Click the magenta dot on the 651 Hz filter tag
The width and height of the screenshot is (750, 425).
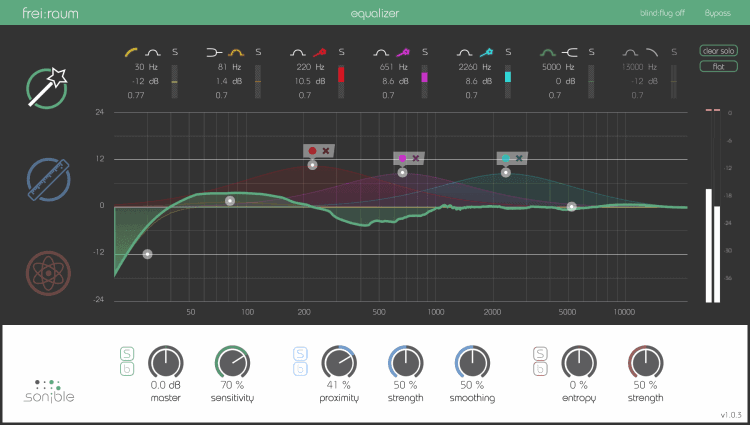click(x=402, y=158)
